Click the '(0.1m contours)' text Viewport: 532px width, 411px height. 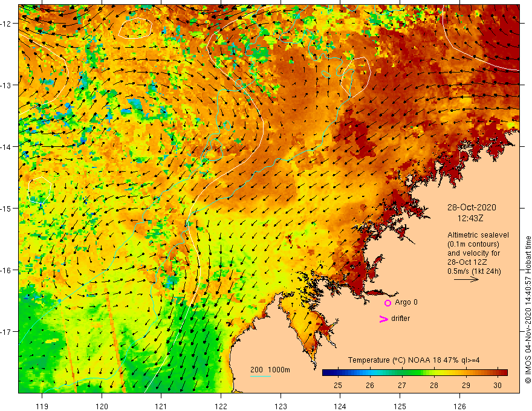pos(473,244)
